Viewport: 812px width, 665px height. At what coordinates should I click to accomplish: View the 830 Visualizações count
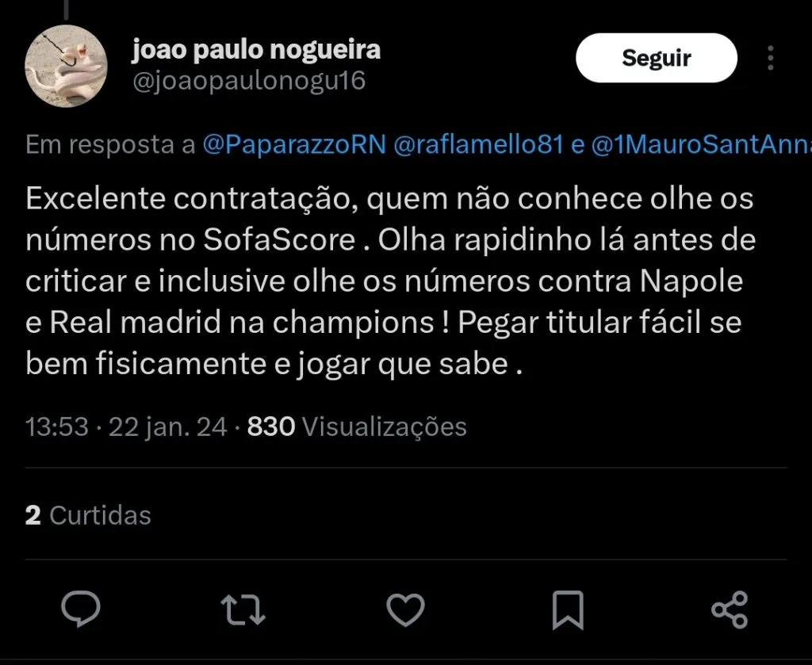[357, 427]
